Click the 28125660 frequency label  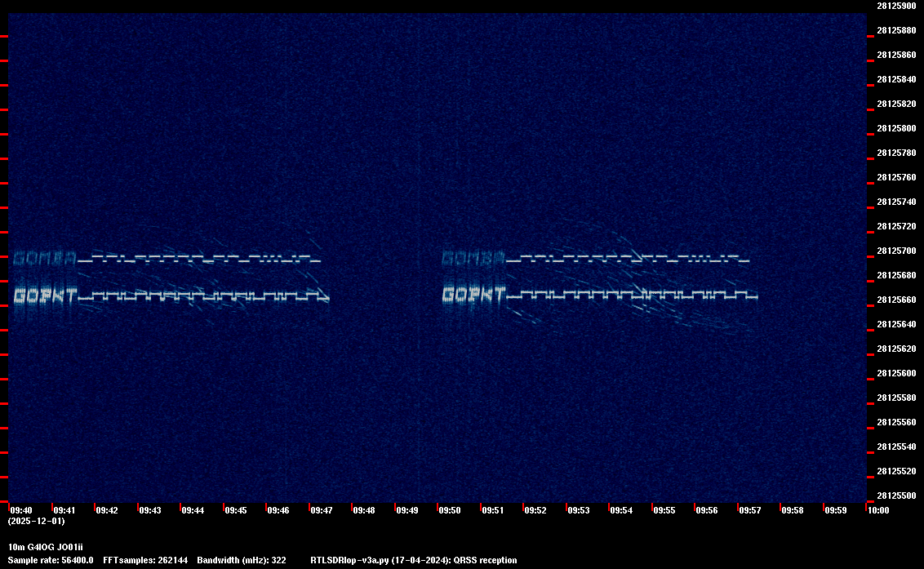(897, 300)
